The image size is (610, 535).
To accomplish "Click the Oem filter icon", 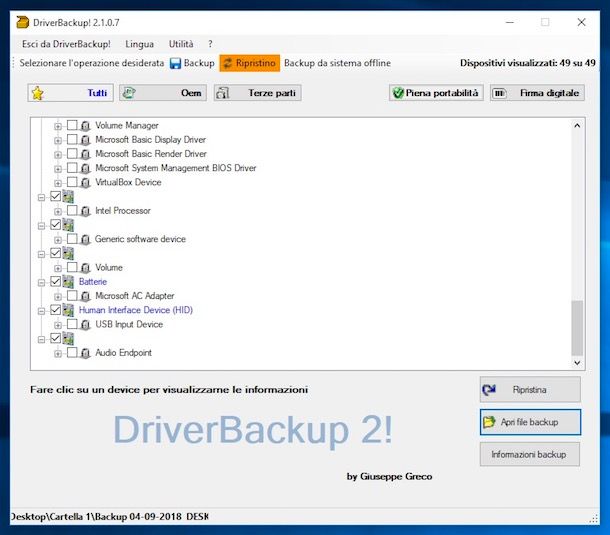I will point(129,93).
